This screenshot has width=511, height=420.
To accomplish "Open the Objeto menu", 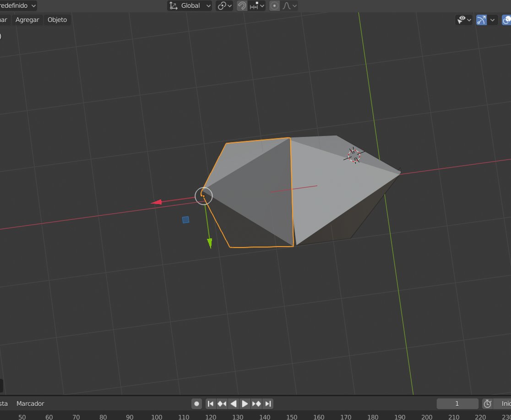I will coord(57,20).
